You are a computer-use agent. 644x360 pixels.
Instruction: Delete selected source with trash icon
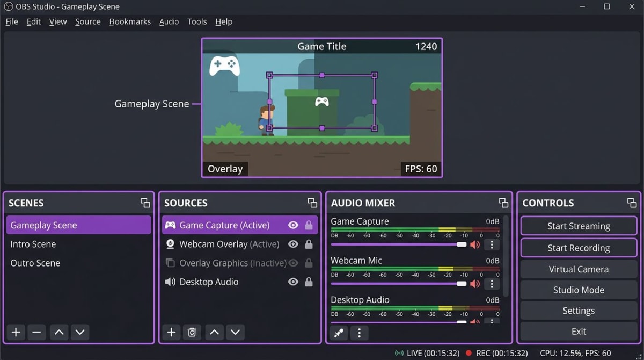(192, 332)
